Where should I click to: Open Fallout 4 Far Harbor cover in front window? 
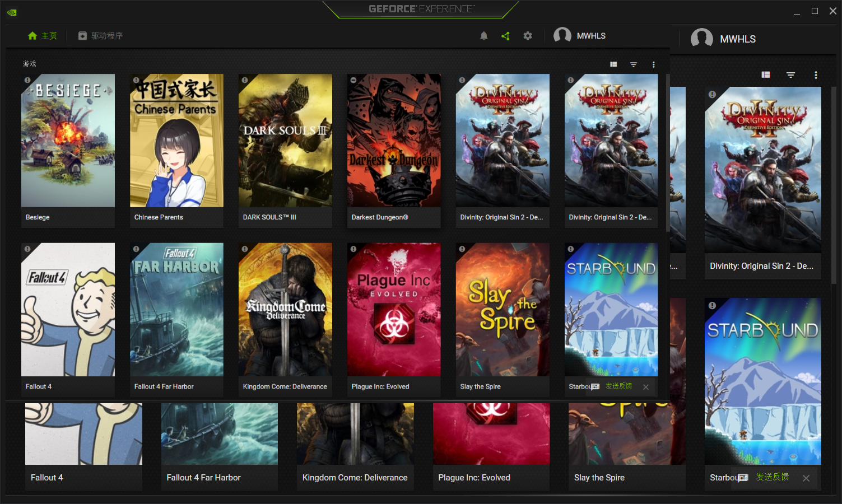tap(176, 310)
